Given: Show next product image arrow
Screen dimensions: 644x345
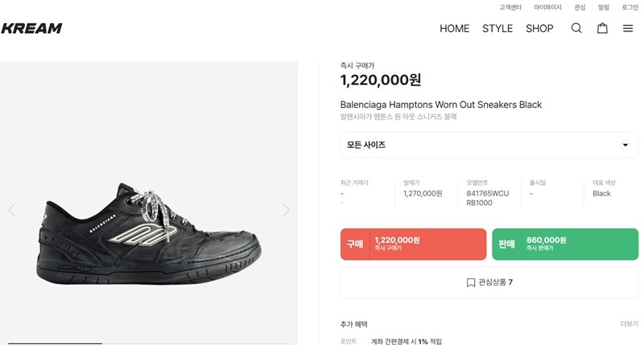Looking at the screenshot, I should pyautogui.click(x=287, y=210).
